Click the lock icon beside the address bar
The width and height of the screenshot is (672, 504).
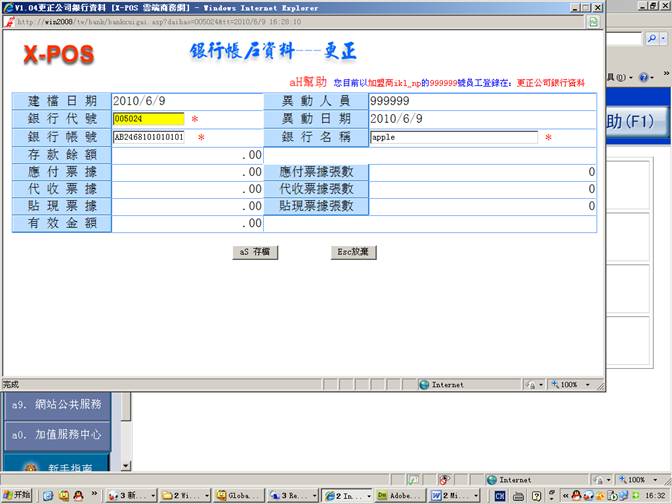click(x=594, y=21)
